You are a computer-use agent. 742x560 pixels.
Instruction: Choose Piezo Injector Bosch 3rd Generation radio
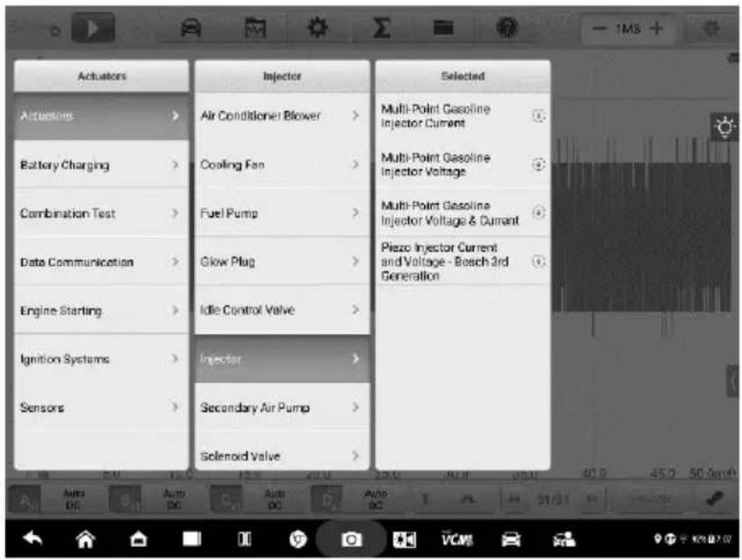click(538, 262)
